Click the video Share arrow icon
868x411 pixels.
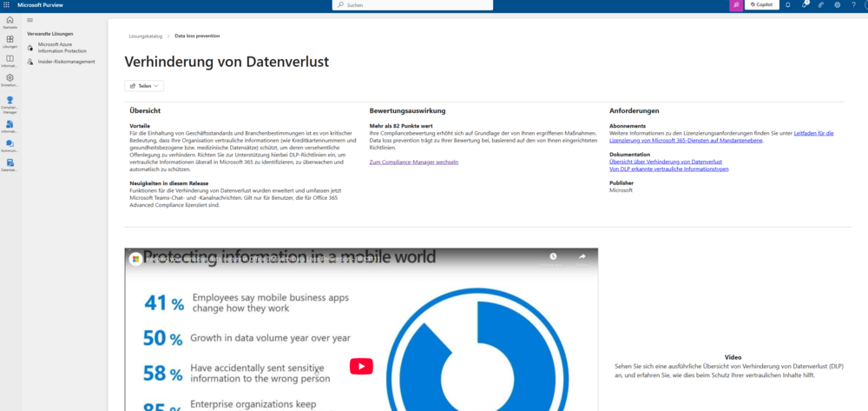point(582,256)
